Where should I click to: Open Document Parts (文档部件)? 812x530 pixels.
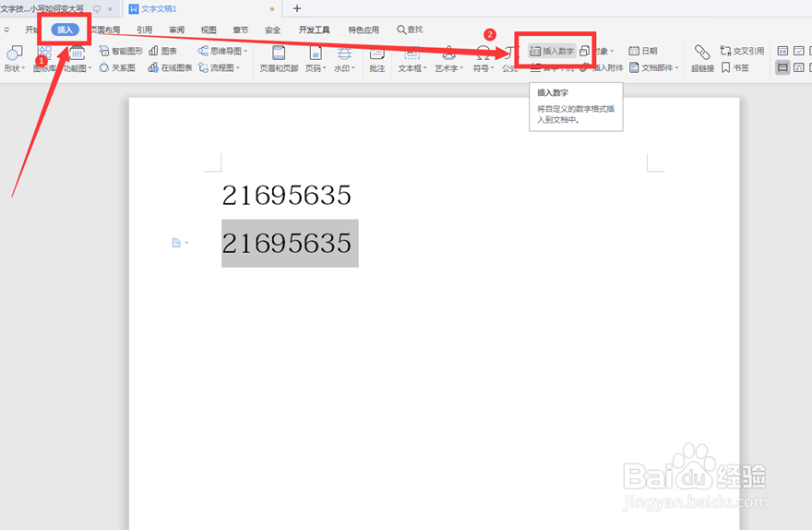click(x=653, y=68)
